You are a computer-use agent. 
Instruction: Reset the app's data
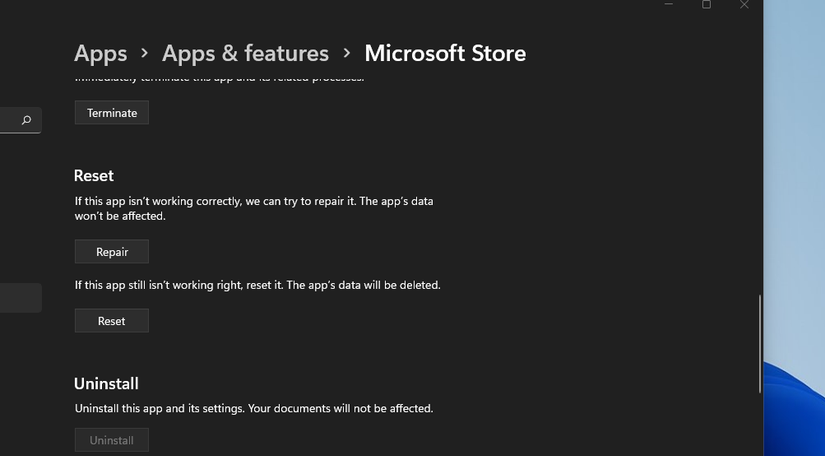(x=112, y=321)
